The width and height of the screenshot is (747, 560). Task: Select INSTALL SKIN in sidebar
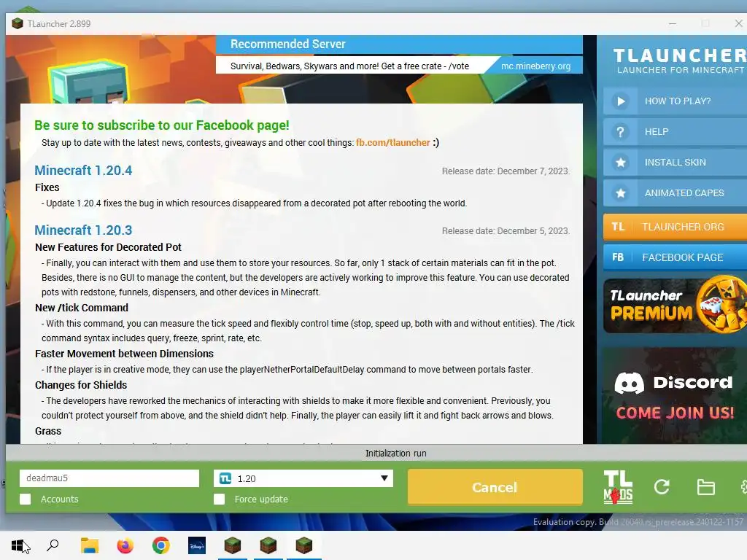(x=675, y=163)
